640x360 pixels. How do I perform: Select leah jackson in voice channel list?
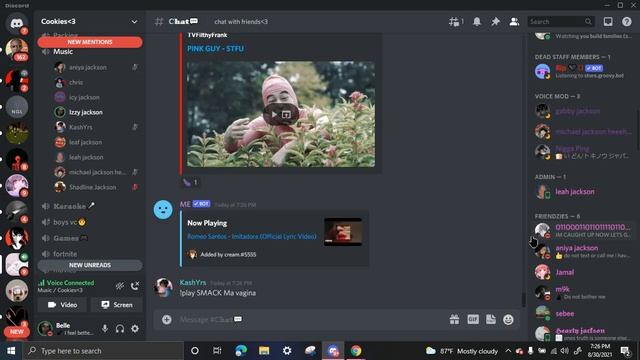[86, 157]
